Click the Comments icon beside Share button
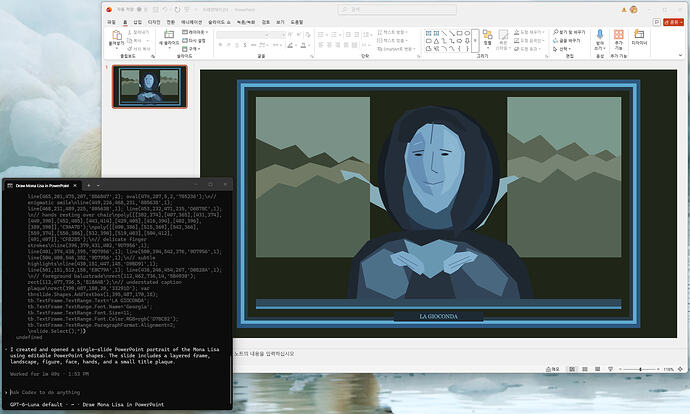 click(657, 22)
